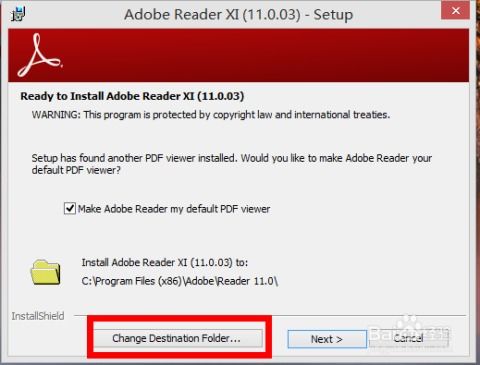Click the installer icon in the title bar
Image resolution: width=480 pixels, height=365 pixels.
(18, 14)
